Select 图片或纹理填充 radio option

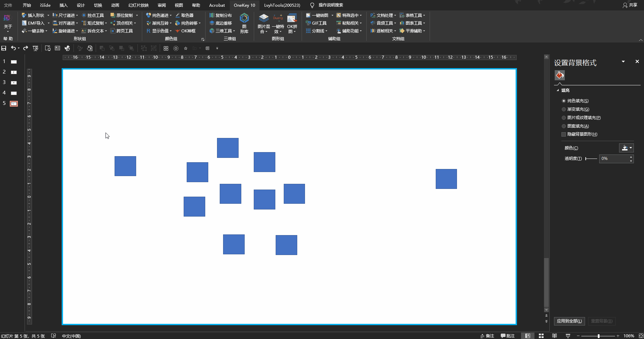(564, 118)
